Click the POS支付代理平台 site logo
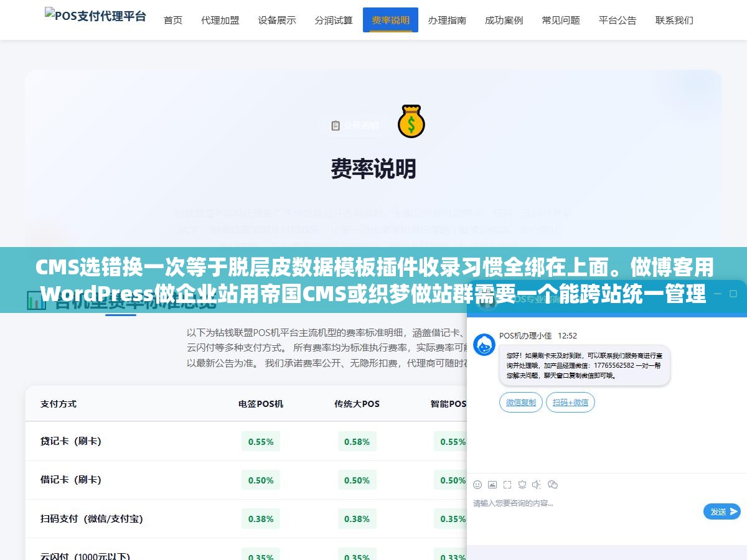Screen dimensions: 747x560 coord(95,16)
